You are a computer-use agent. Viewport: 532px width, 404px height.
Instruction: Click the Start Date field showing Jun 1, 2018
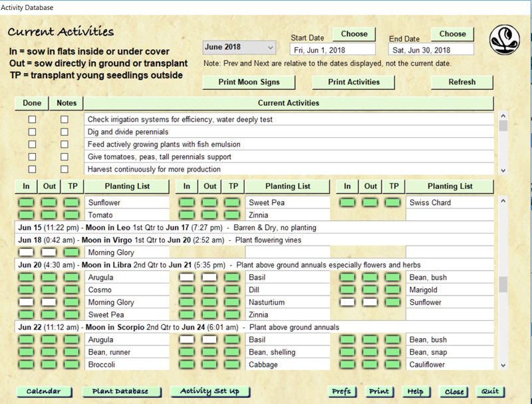coord(332,50)
